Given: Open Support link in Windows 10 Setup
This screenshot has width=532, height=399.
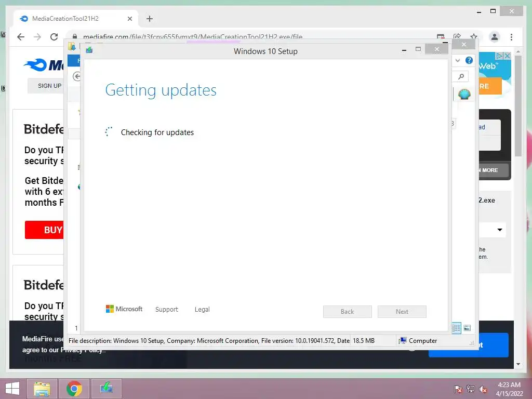Looking at the screenshot, I should coord(167,310).
